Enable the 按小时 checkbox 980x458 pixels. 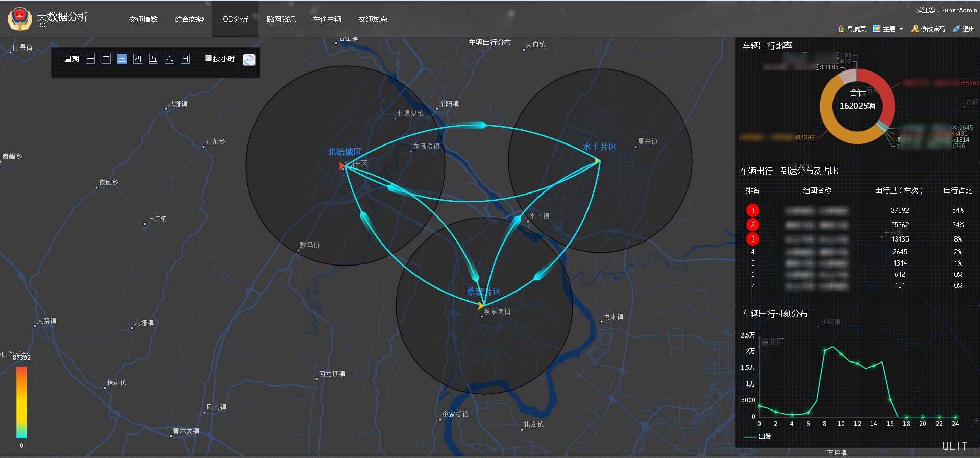pos(208,58)
